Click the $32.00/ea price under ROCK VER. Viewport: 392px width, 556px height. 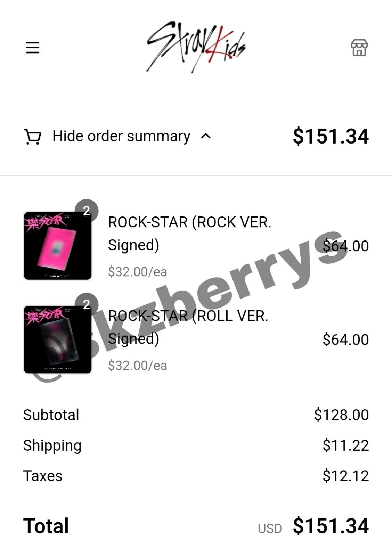[x=137, y=272]
